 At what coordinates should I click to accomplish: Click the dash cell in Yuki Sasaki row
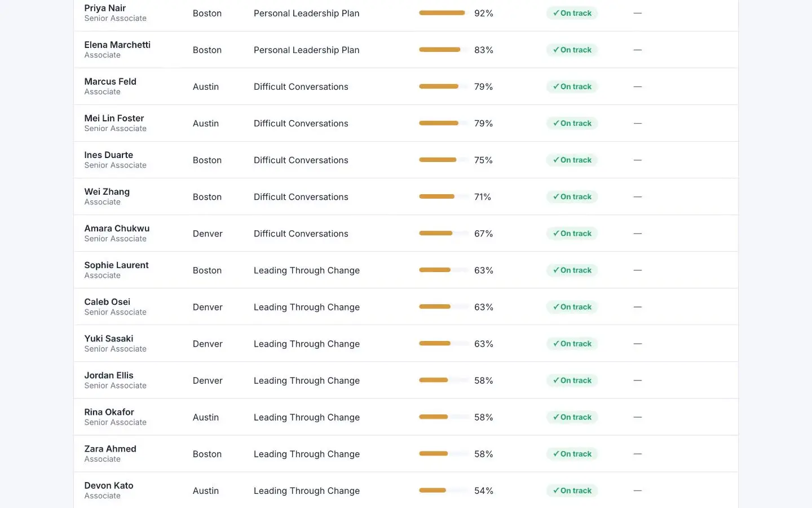pyautogui.click(x=638, y=343)
